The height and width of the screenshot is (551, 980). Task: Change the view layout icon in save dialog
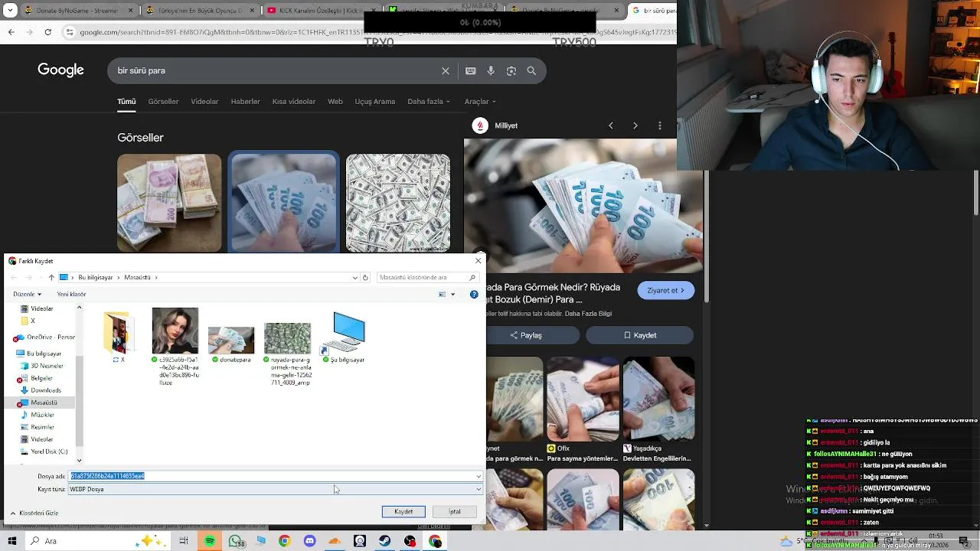[443, 294]
